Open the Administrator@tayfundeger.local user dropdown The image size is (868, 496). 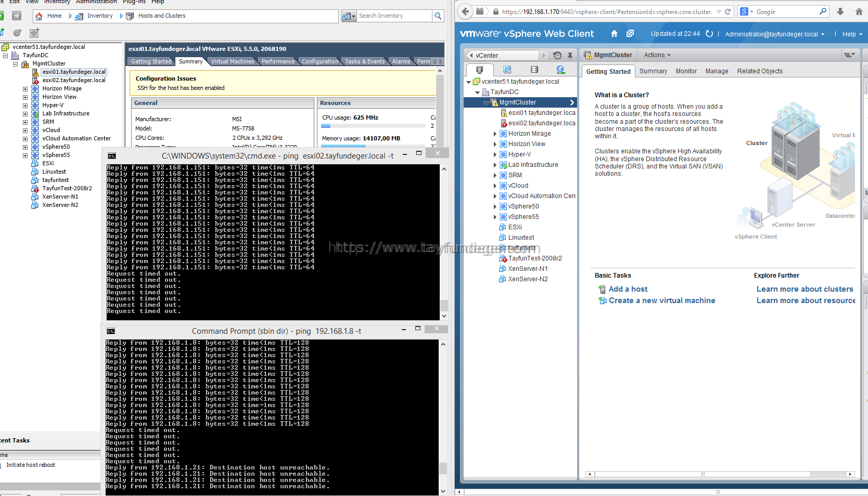pos(775,34)
